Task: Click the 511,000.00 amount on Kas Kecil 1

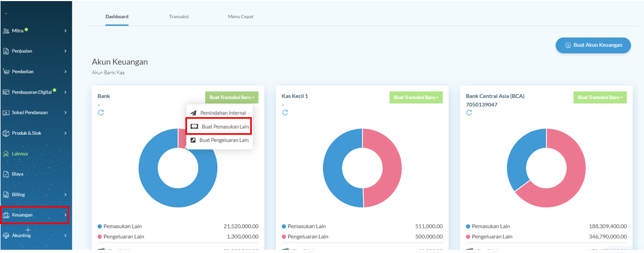Action: [x=429, y=226]
